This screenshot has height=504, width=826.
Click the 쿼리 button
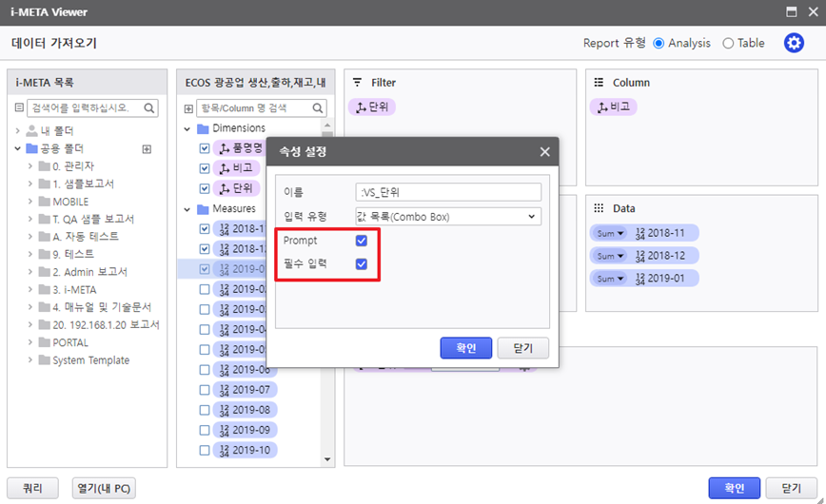32,488
